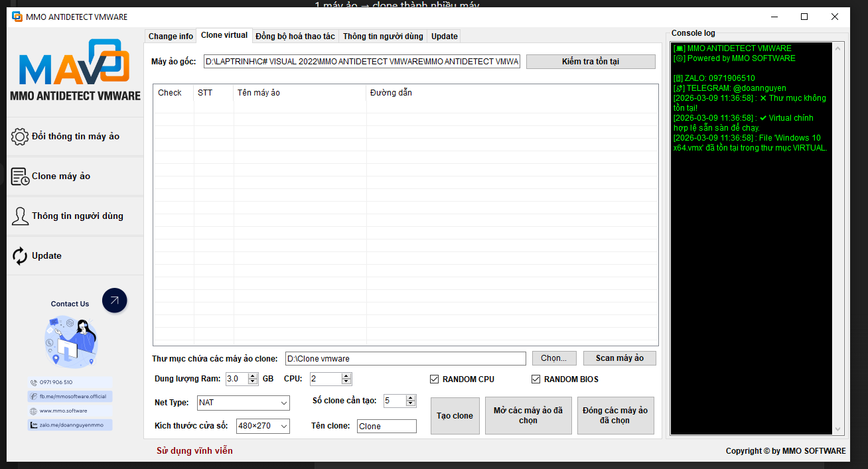868x469 pixels.
Task: Click the user icon for Thông tin người dùng
Action: pyautogui.click(x=20, y=216)
